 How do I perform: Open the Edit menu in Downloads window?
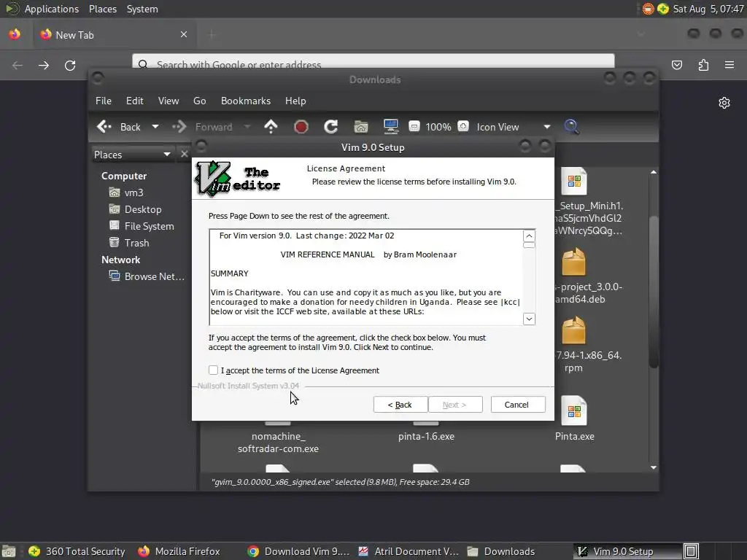tap(135, 101)
